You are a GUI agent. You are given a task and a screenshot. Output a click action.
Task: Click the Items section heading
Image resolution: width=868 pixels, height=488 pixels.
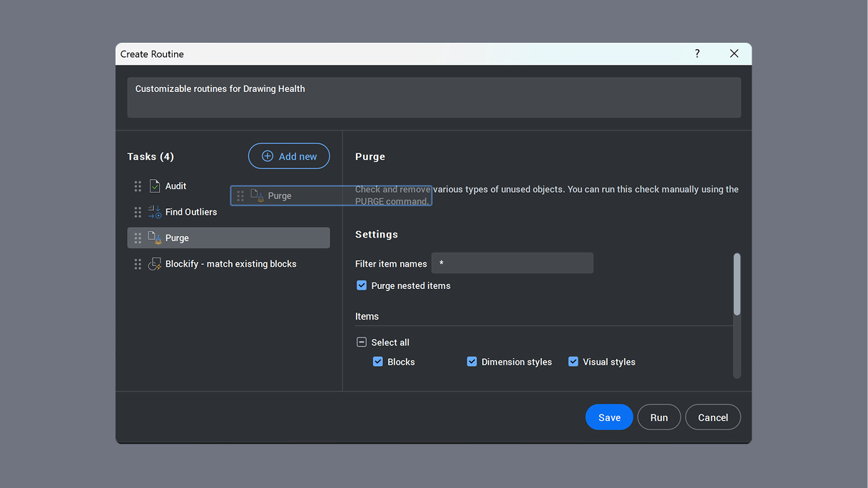tap(367, 316)
